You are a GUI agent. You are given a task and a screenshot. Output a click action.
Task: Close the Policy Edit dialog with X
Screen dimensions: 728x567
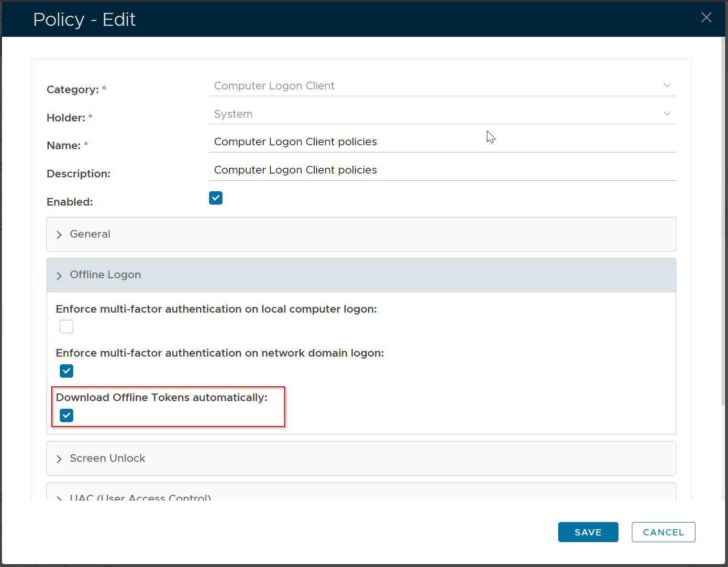706,18
